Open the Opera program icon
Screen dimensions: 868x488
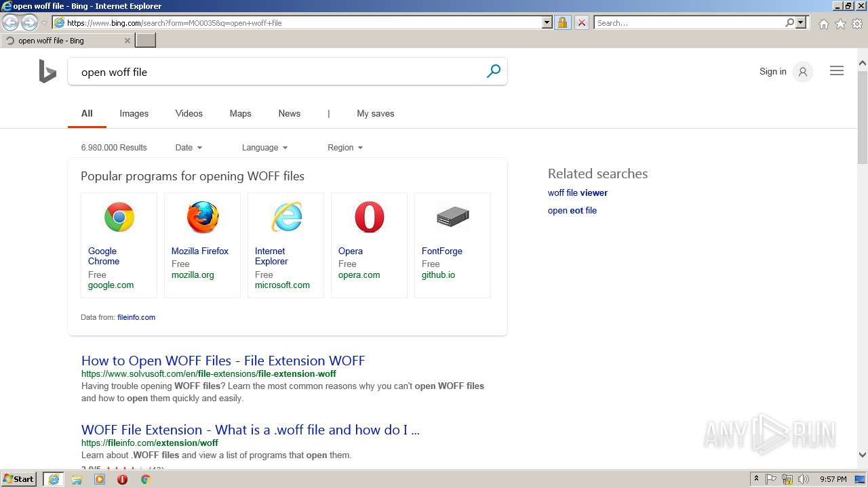coord(369,218)
